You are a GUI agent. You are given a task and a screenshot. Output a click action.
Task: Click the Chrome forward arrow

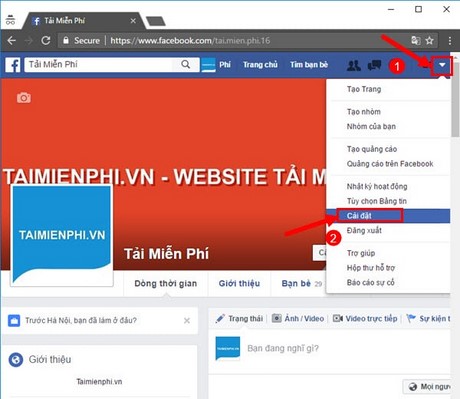point(29,41)
